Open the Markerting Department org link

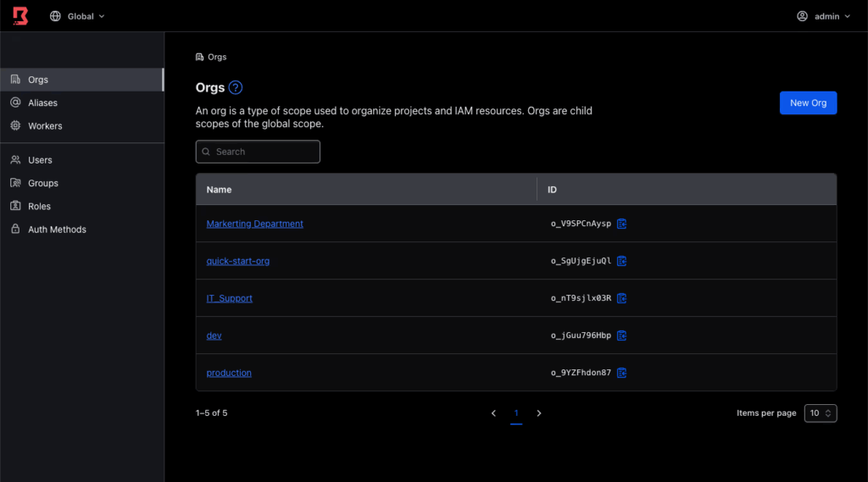click(254, 224)
